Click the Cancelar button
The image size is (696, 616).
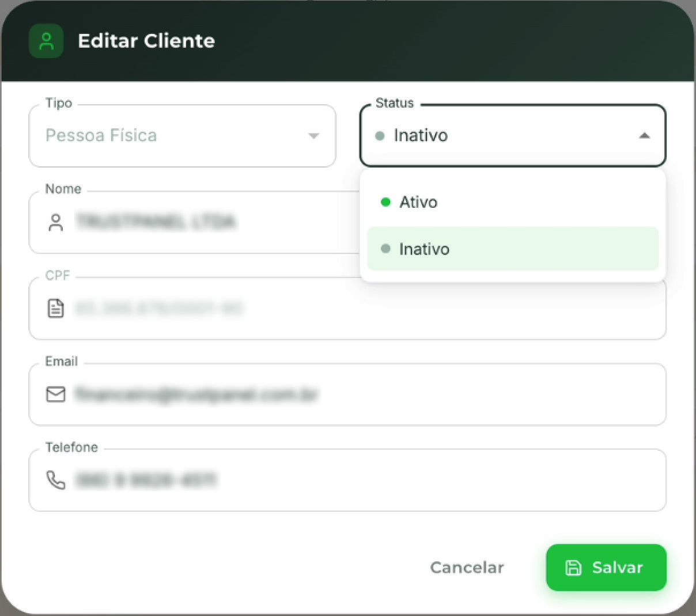[x=467, y=568]
